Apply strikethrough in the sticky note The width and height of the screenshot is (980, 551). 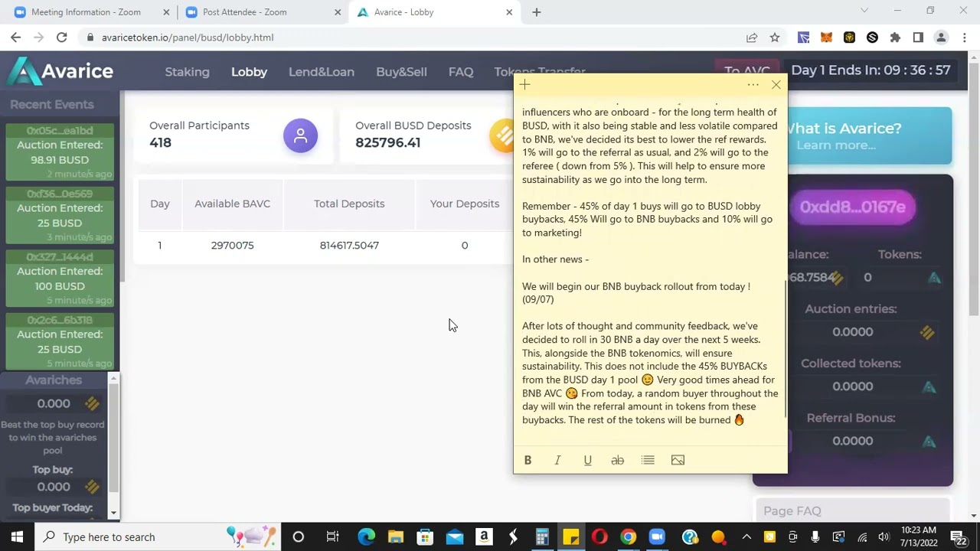(x=617, y=460)
